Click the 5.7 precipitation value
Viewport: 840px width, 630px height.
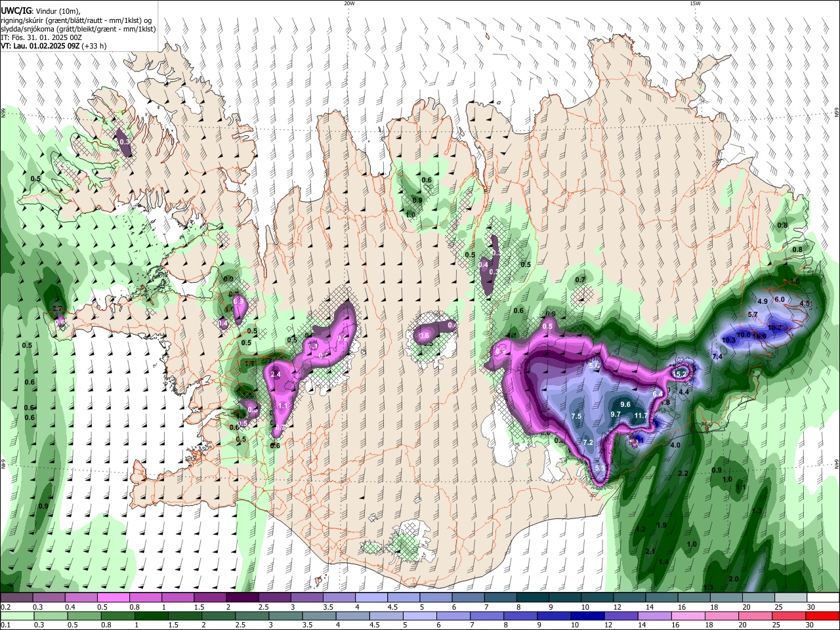point(753,315)
